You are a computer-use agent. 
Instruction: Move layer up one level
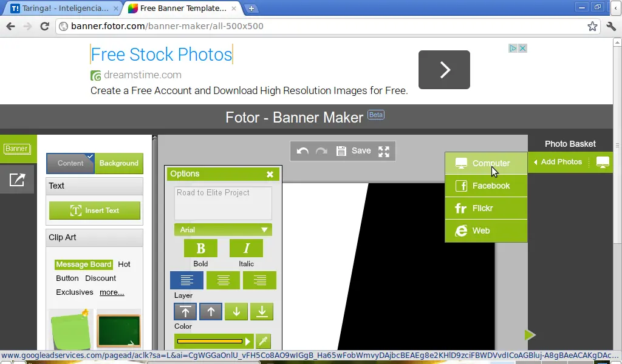pos(211,312)
